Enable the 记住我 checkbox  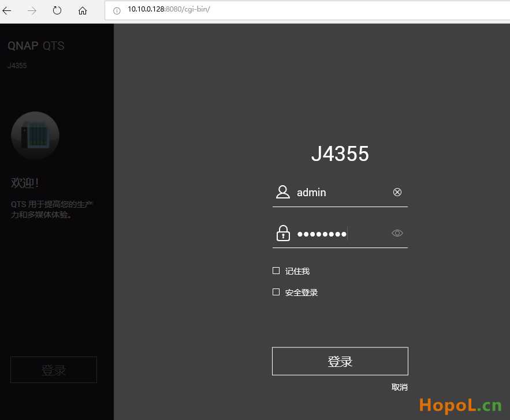click(276, 271)
